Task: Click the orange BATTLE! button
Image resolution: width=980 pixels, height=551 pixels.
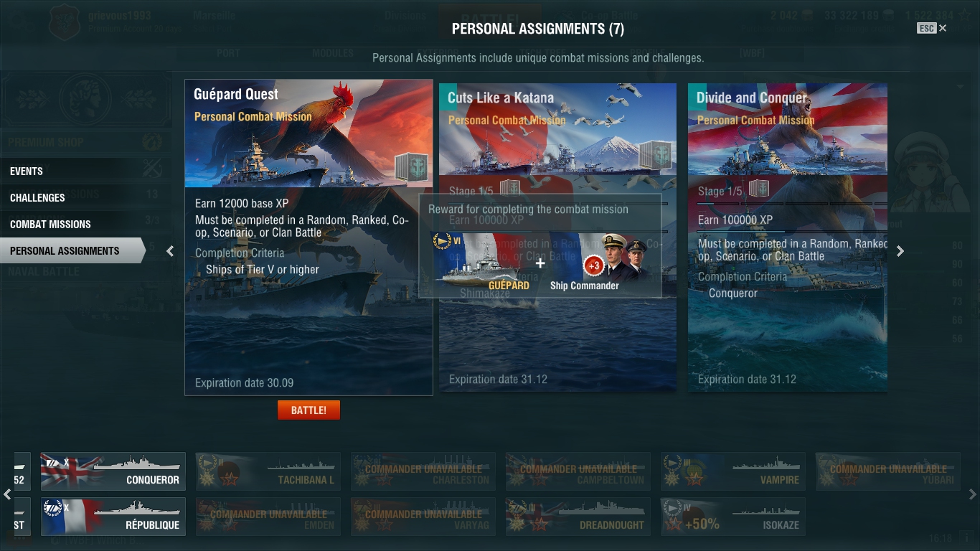Action: [x=308, y=410]
